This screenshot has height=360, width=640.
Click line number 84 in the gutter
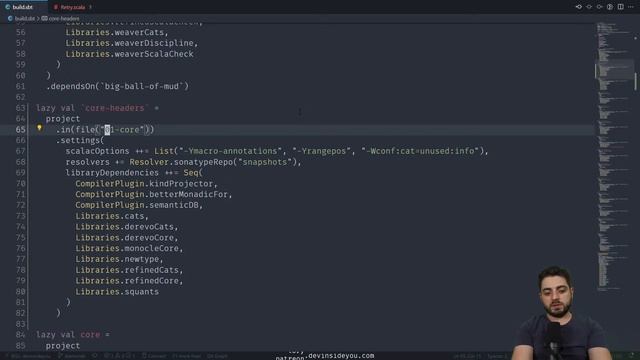point(20,334)
